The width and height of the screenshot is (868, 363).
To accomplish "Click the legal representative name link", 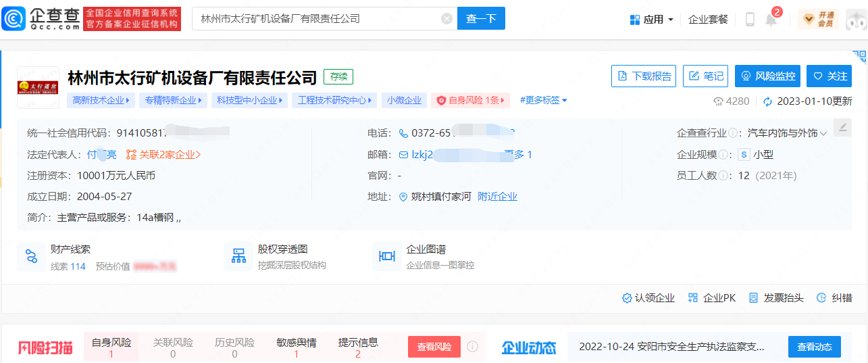I will pyautogui.click(x=101, y=155).
